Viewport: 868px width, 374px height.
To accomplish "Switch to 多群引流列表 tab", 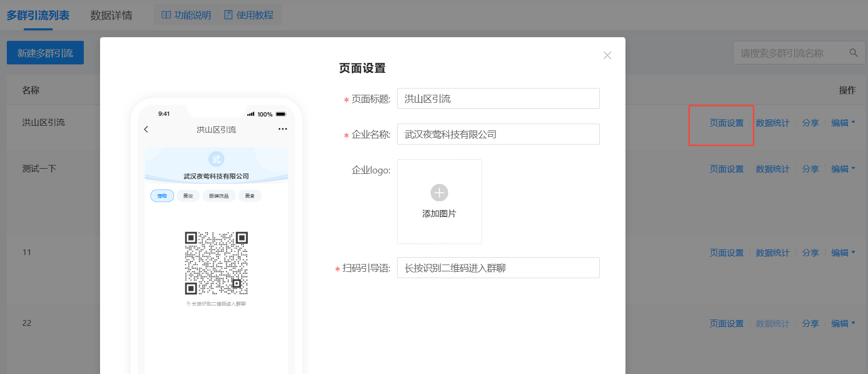I will [x=38, y=15].
